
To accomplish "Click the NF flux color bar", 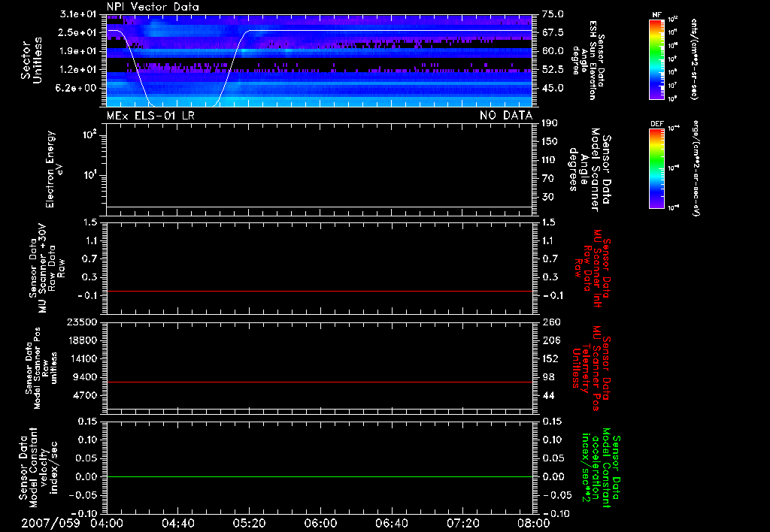I will point(656,59).
